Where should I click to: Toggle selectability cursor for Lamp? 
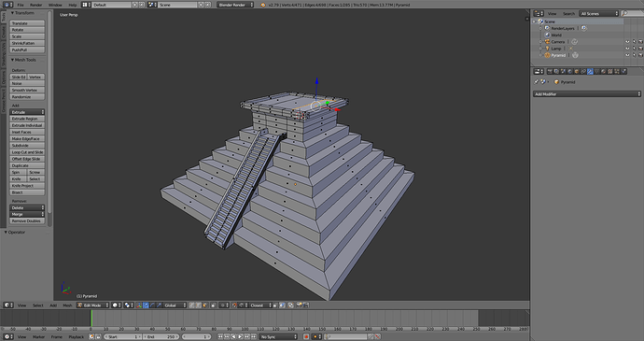click(x=634, y=49)
